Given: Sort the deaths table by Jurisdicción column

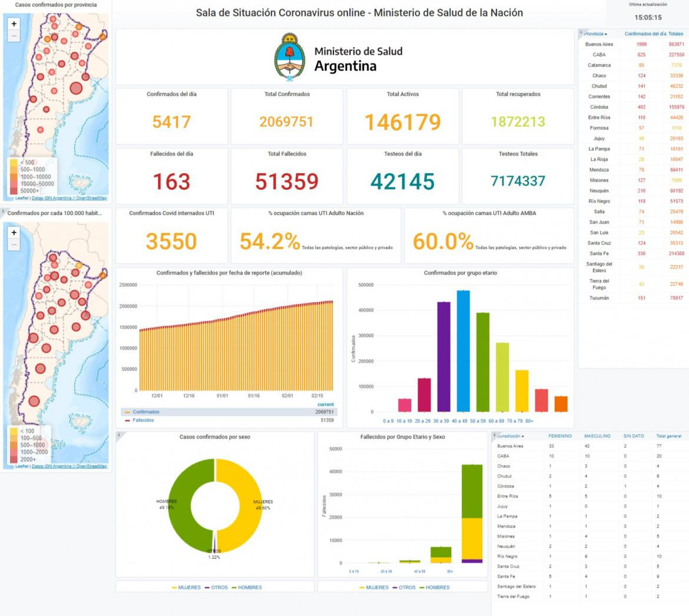Looking at the screenshot, I should [510, 436].
